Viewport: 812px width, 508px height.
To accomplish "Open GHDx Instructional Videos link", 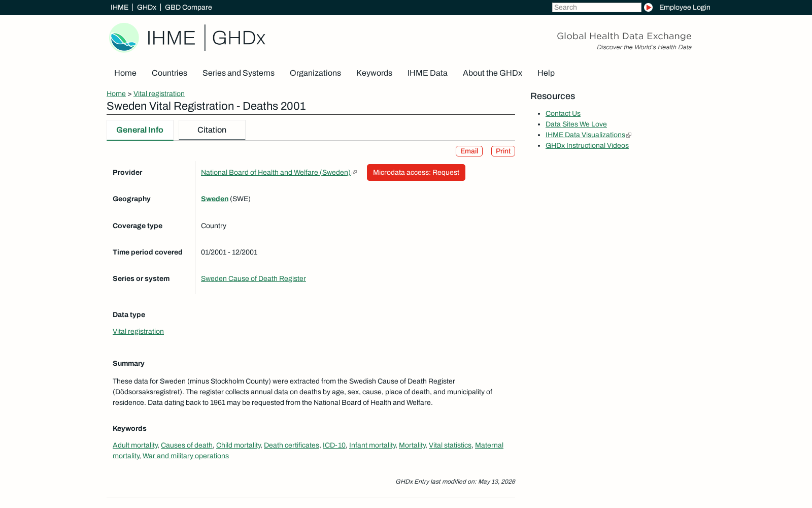I will (x=587, y=146).
